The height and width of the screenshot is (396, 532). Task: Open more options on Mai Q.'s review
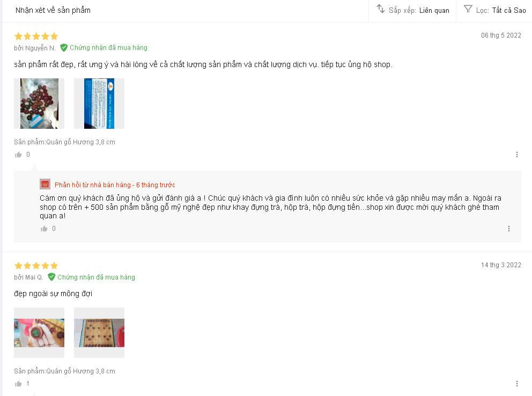click(517, 384)
